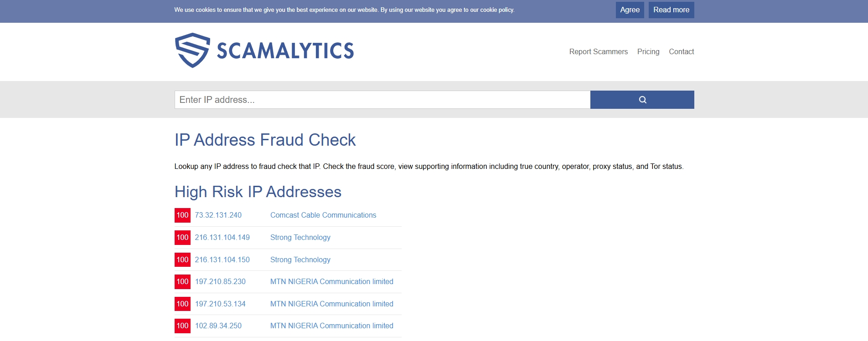
Task: Check IP 197.210.85.230
Action: 220,282
